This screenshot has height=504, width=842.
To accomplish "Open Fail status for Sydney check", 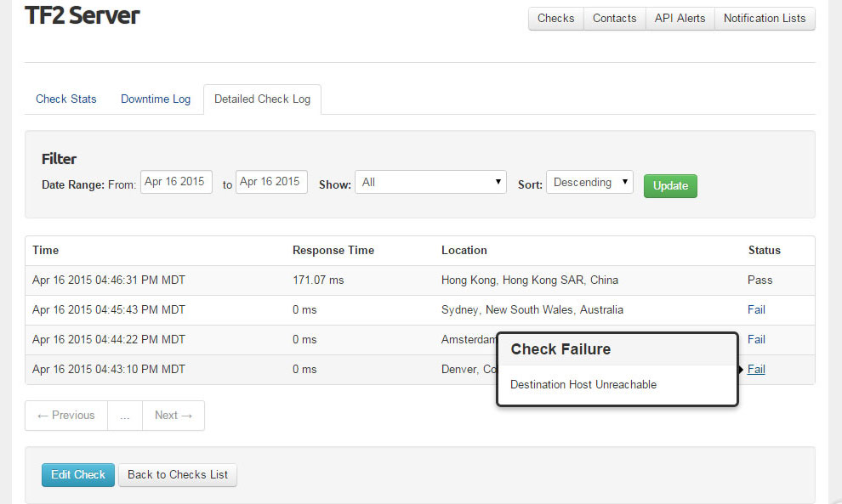I will pos(756,309).
